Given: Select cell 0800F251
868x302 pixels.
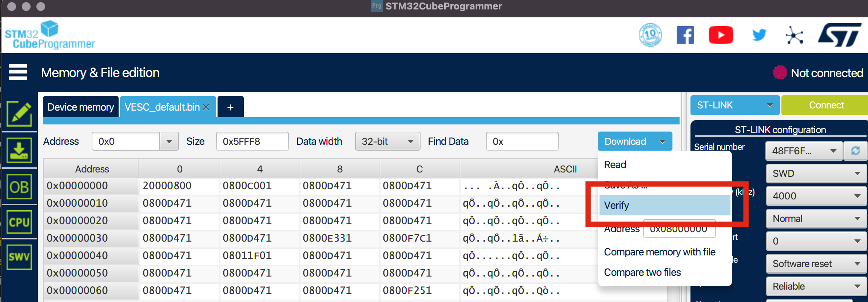Looking at the screenshot, I should click(419, 290).
